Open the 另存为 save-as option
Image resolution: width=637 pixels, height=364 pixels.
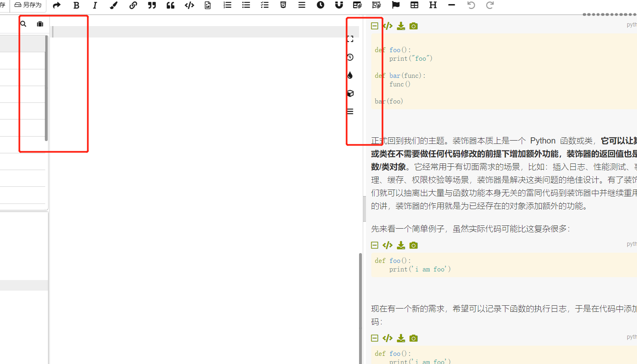click(28, 5)
